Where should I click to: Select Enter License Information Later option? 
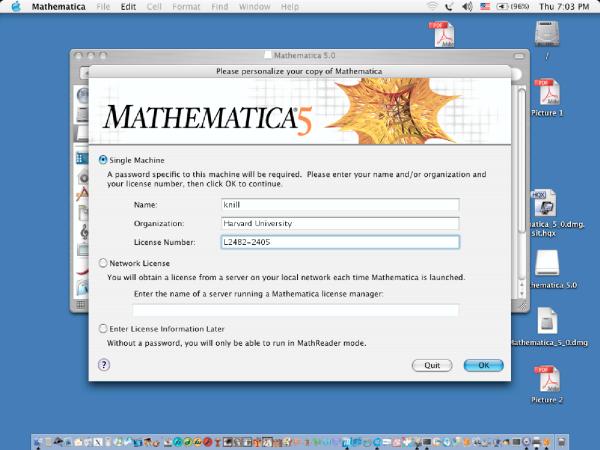(103, 329)
